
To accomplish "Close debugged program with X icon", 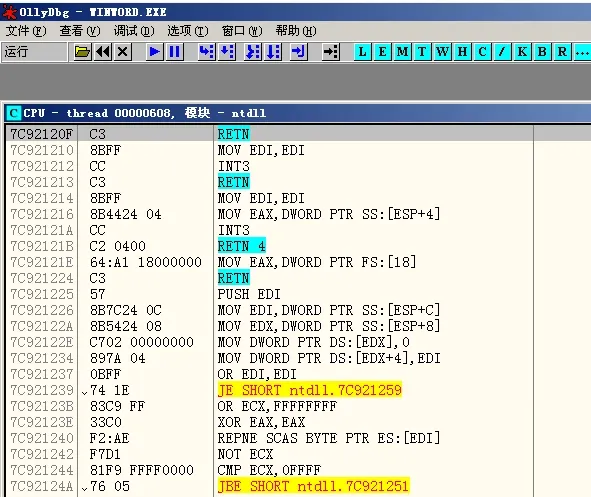I will [x=123, y=52].
